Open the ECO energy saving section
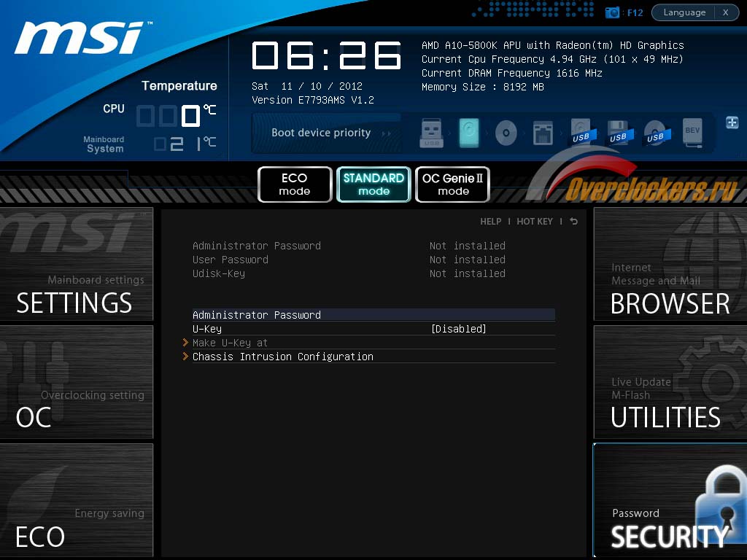747x560 pixels. pos(76,500)
